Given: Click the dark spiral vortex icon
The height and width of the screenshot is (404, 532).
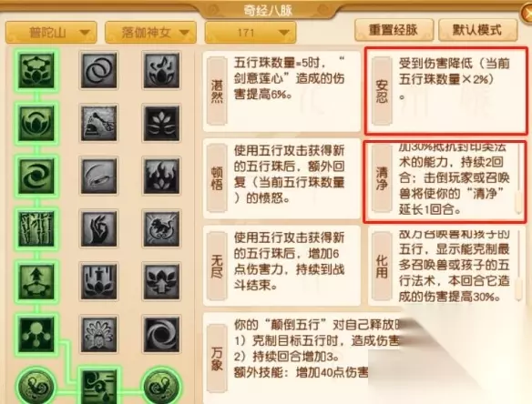Looking at the screenshot, I should pos(161,334).
